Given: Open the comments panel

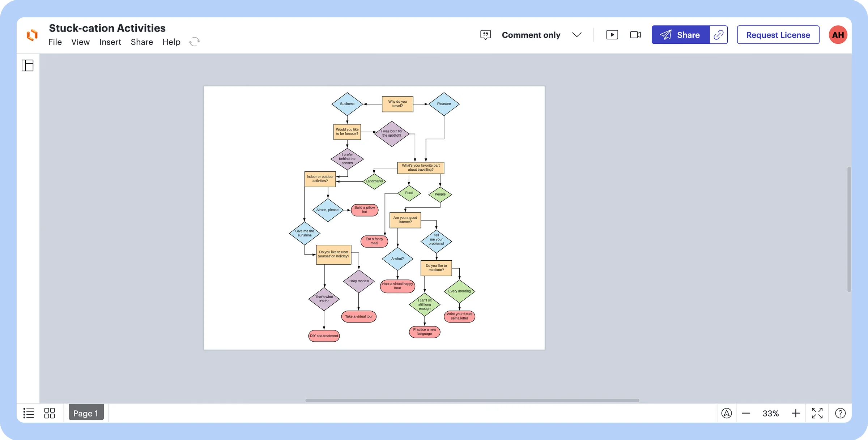Looking at the screenshot, I should pyautogui.click(x=485, y=35).
